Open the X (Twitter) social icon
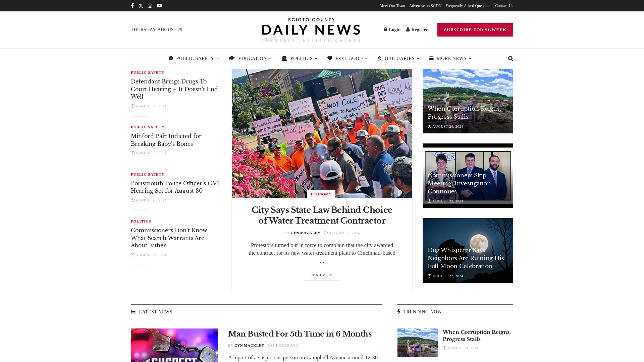 141,6
